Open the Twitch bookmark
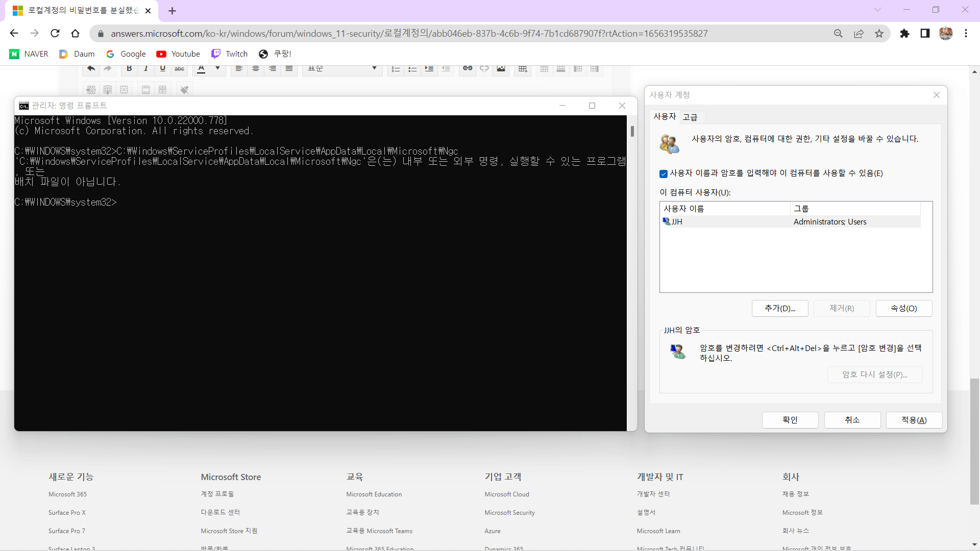 click(230, 54)
